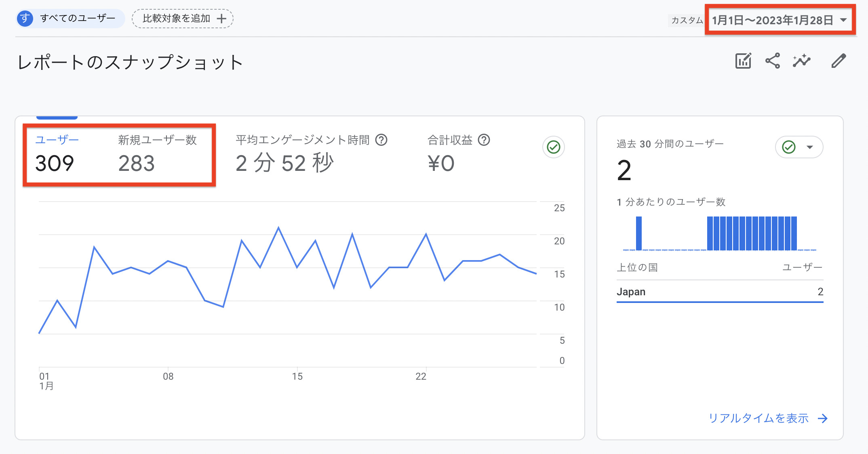Click the plus icon in 比較対象を追加
Image resolution: width=868 pixels, height=454 pixels.
click(x=221, y=19)
